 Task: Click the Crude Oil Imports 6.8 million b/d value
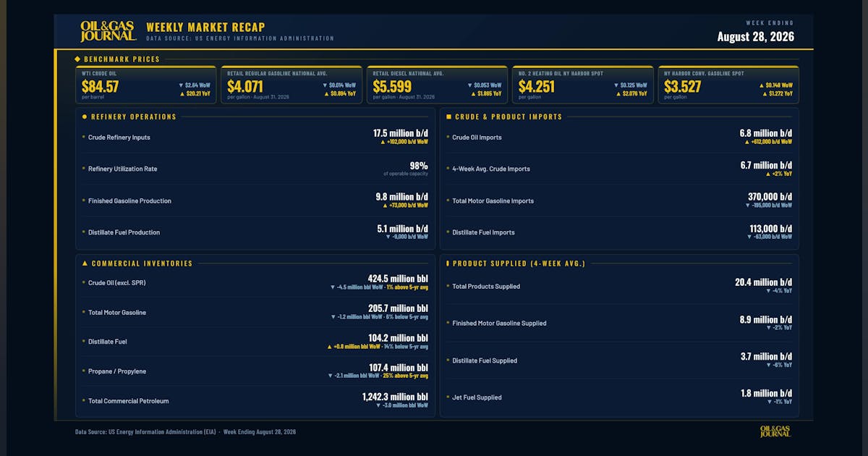[765, 133]
